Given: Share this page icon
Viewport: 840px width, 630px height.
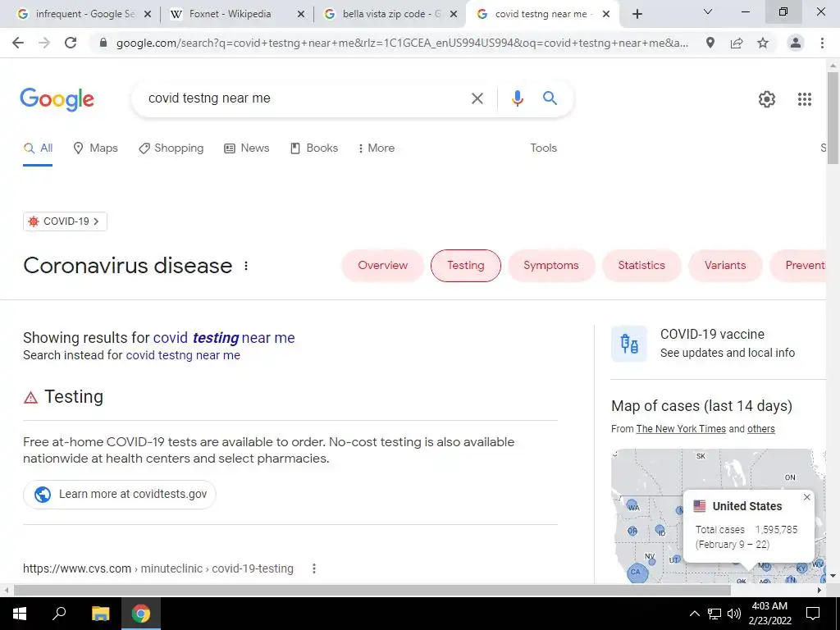Looking at the screenshot, I should [737, 43].
